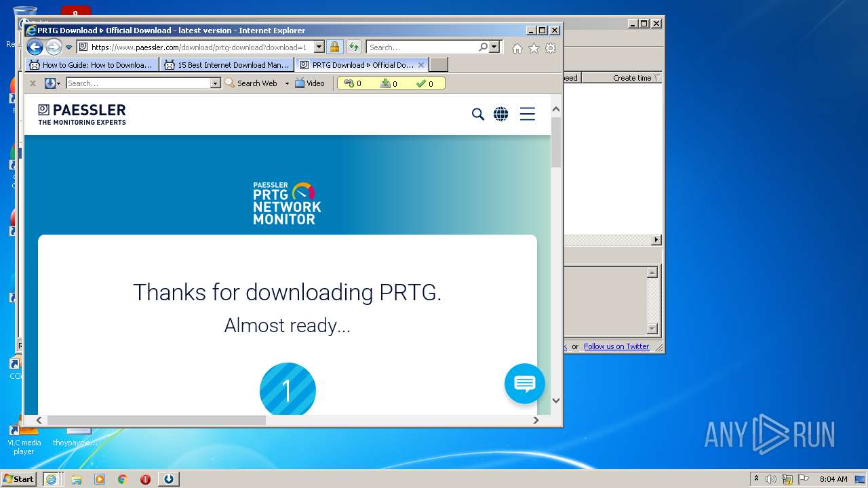The image size is (868, 488).
Task: Click 'Follow us on Twitter' link in background window
Action: coord(616,346)
